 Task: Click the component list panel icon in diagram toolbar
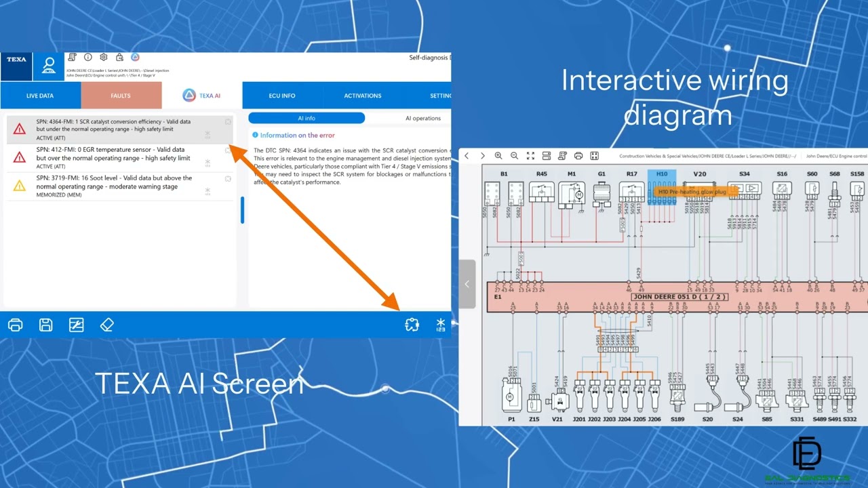[547, 156]
